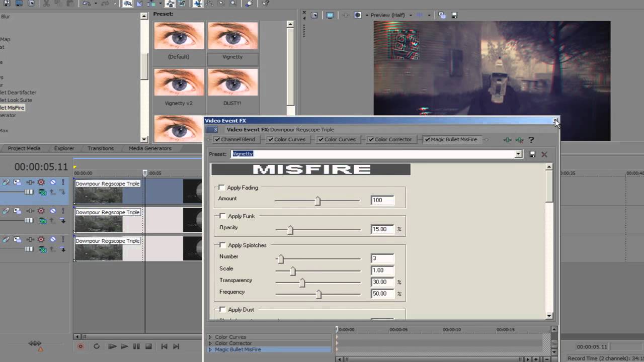Toggle Ignore Event Grouping icon
The image size is (644, 362).
click(182, 4)
